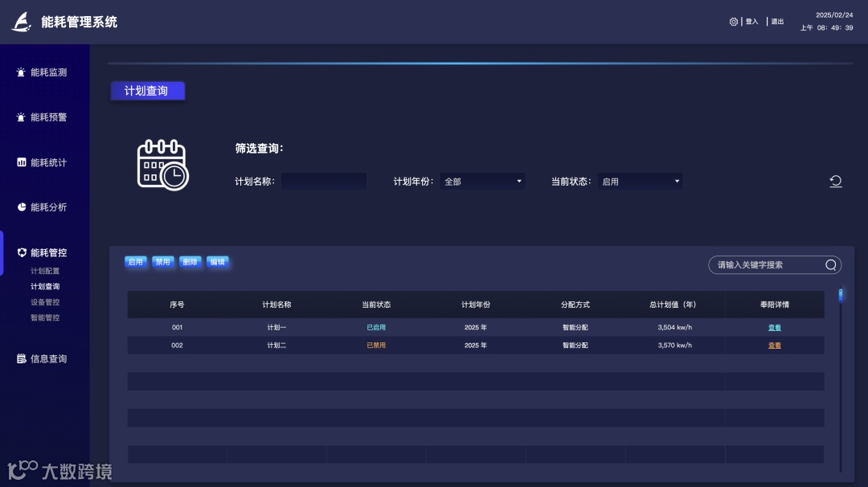Click the 禁用 button

[162, 262]
